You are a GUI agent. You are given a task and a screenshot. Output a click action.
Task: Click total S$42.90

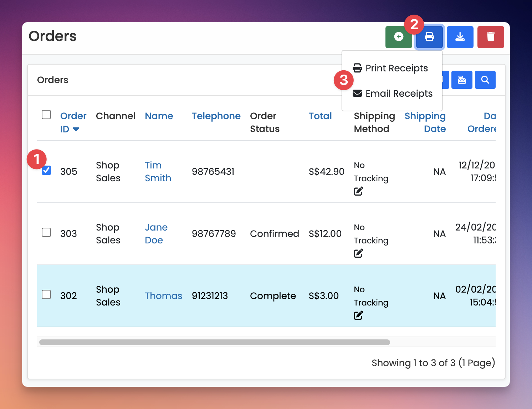pyautogui.click(x=327, y=172)
